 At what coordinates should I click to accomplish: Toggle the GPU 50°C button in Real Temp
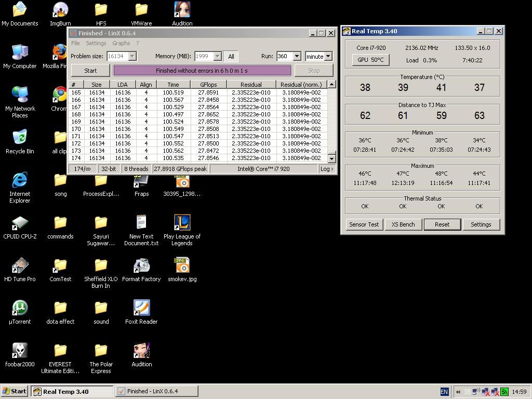pos(370,60)
